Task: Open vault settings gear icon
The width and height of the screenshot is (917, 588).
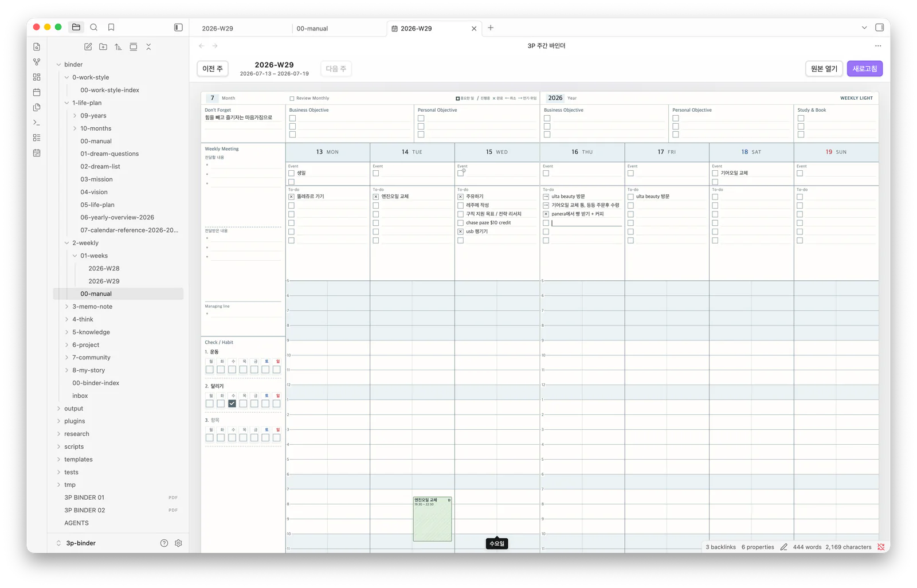Action: click(178, 543)
